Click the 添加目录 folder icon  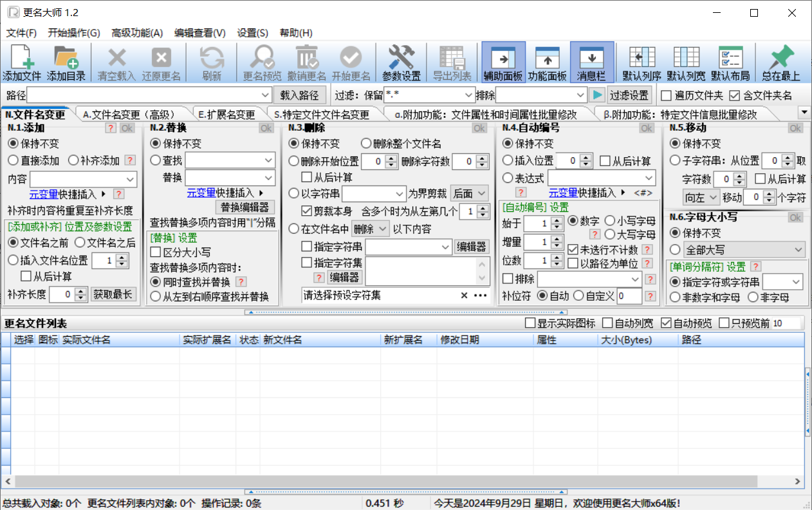(66, 63)
